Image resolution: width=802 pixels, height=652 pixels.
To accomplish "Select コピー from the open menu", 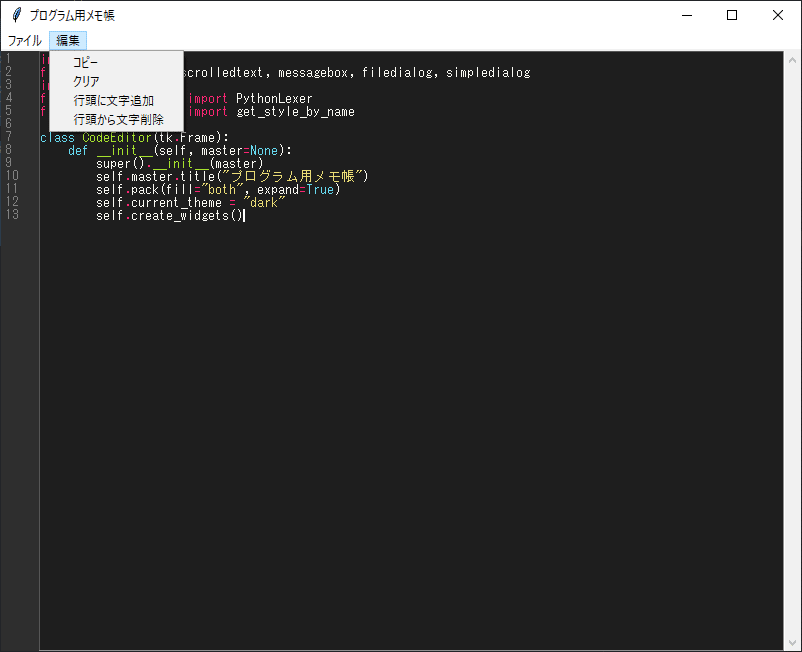I will point(84,62).
